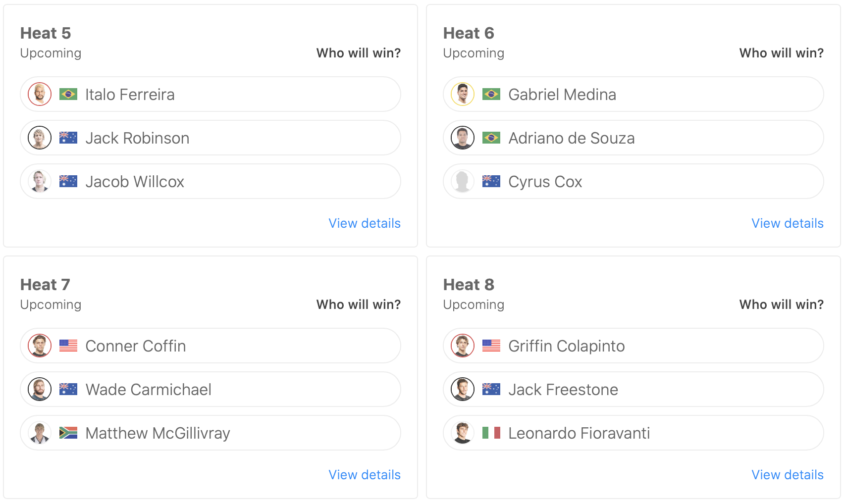Click Jack Robinson's profile avatar
The image size is (845, 504).
click(40, 138)
